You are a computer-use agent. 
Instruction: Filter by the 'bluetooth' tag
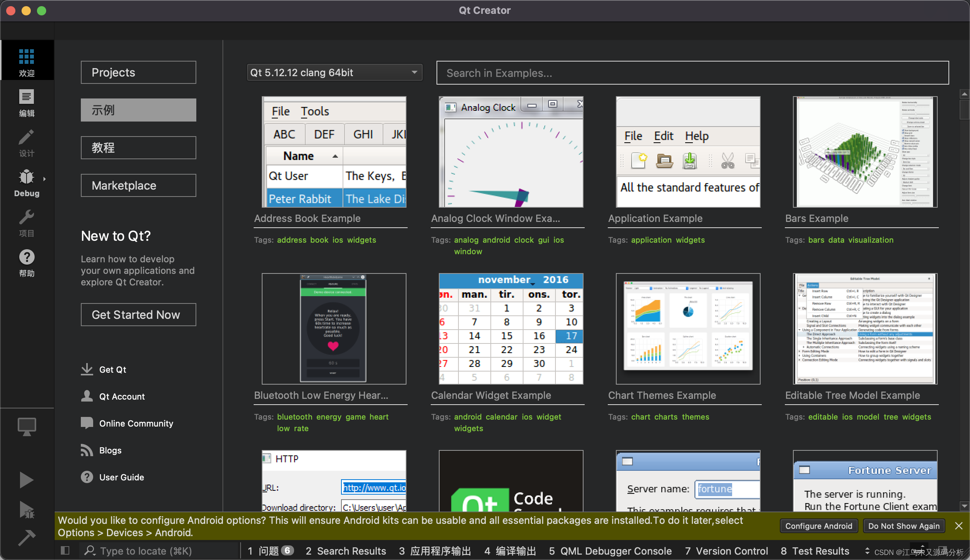tap(294, 417)
